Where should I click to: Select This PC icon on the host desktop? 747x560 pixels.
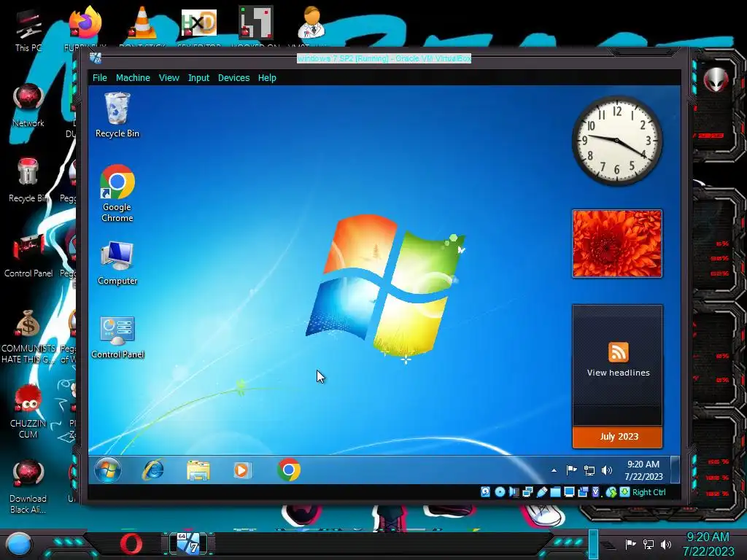pyautogui.click(x=28, y=31)
